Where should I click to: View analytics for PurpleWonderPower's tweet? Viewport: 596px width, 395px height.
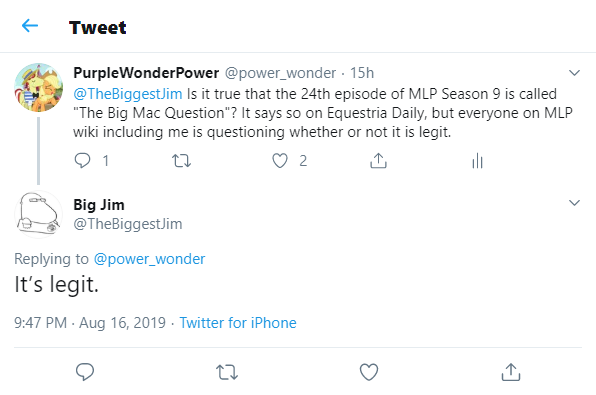(x=477, y=161)
